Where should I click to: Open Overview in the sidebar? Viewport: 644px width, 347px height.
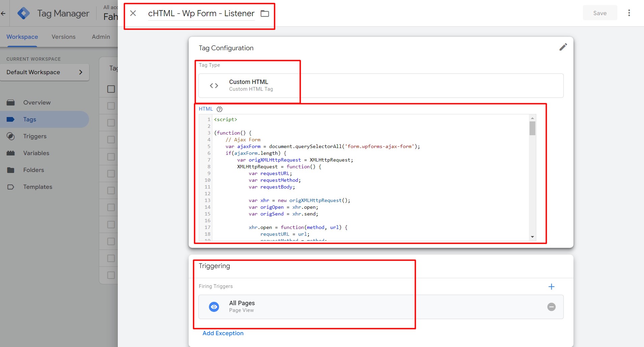(x=44, y=103)
